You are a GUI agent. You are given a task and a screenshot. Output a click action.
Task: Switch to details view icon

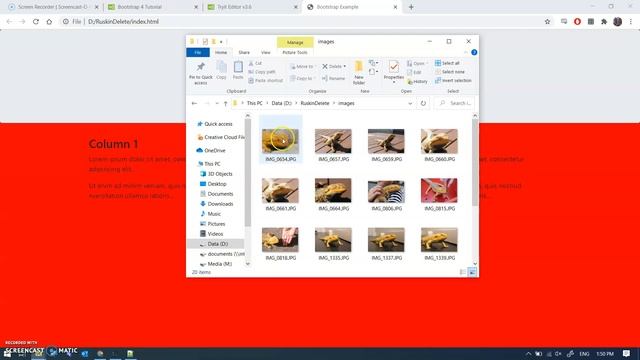point(462,272)
